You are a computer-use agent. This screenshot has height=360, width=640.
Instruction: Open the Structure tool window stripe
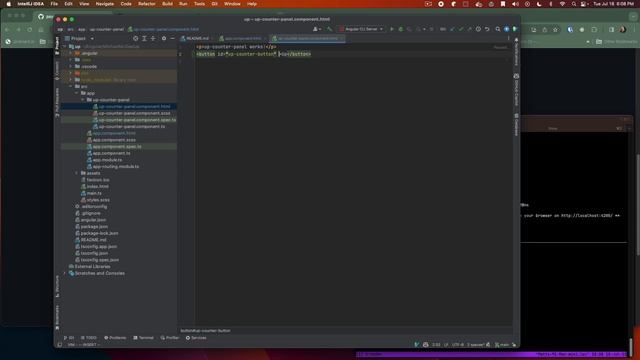(57, 286)
